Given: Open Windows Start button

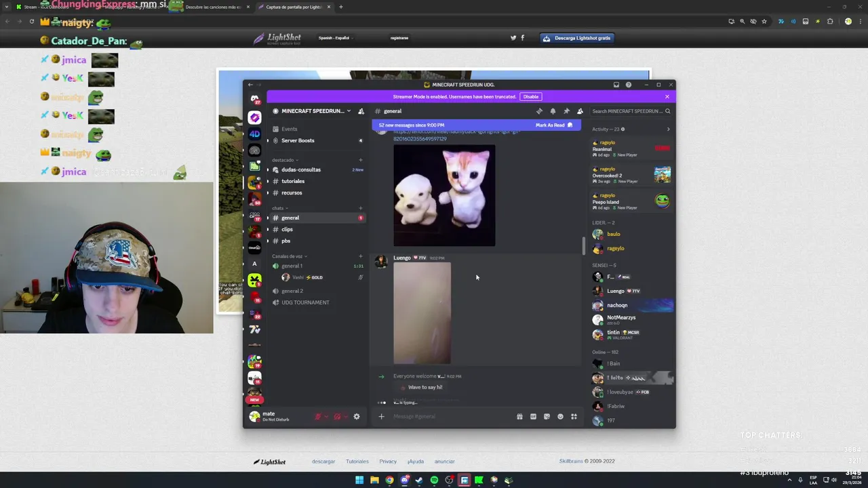Looking at the screenshot, I should (359, 481).
